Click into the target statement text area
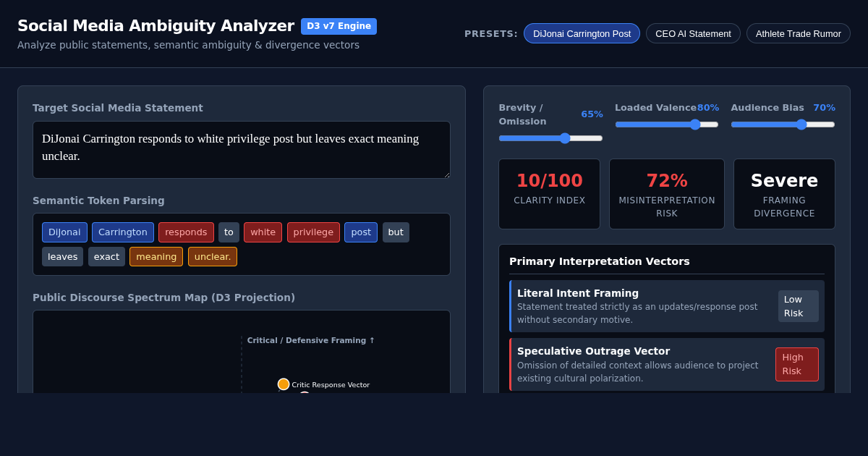 [242, 150]
